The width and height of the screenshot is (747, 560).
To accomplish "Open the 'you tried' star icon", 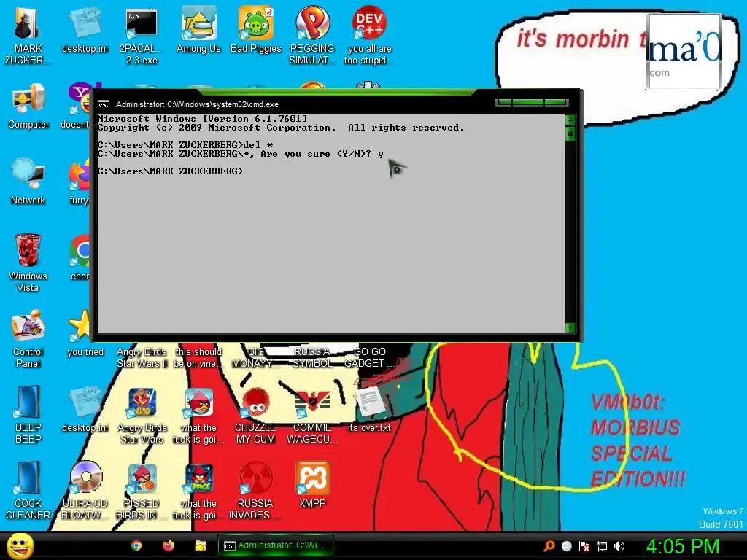I will click(x=81, y=326).
